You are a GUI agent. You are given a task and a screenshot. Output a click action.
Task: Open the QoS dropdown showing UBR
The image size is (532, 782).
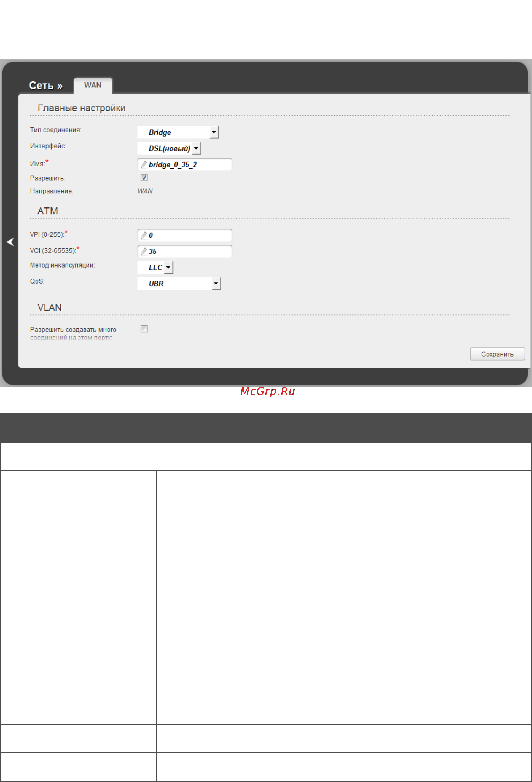point(179,284)
